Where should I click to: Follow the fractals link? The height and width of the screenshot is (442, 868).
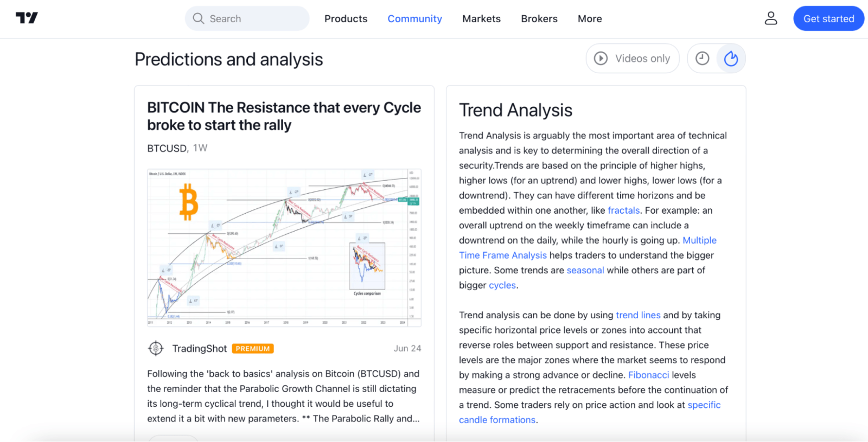pos(623,210)
